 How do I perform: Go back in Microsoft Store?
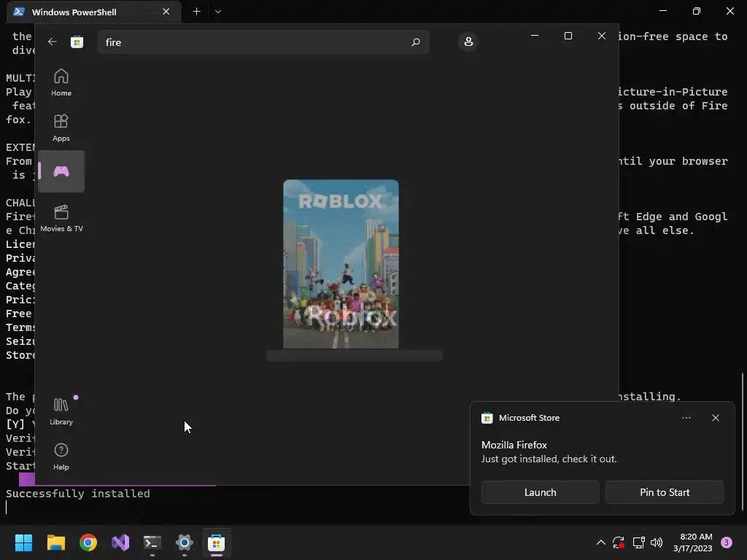[x=53, y=42]
